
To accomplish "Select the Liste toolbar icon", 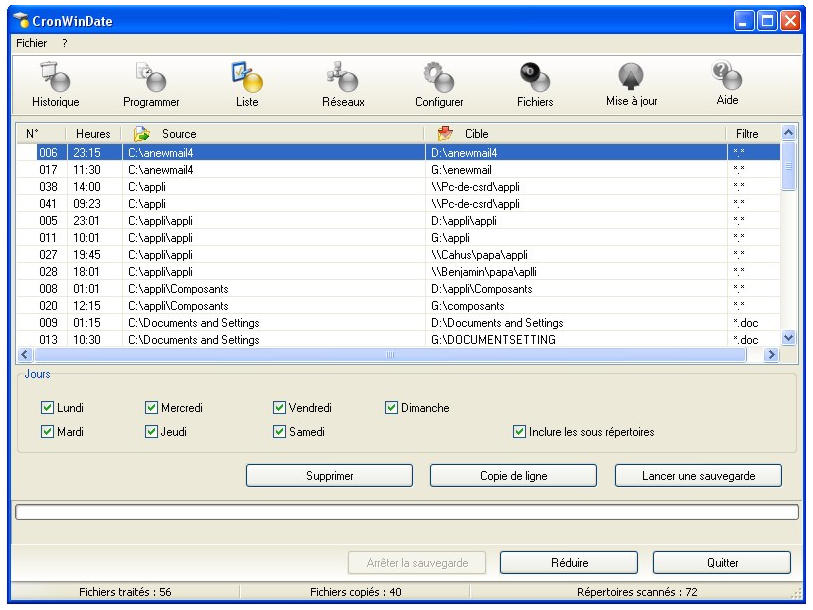I will pyautogui.click(x=246, y=84).
